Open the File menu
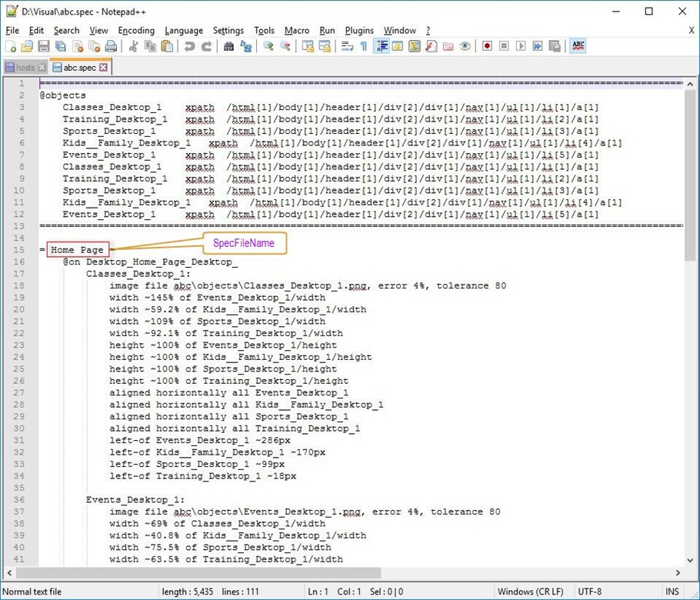Viewport: 700px width, 600px height. [12, 30]
